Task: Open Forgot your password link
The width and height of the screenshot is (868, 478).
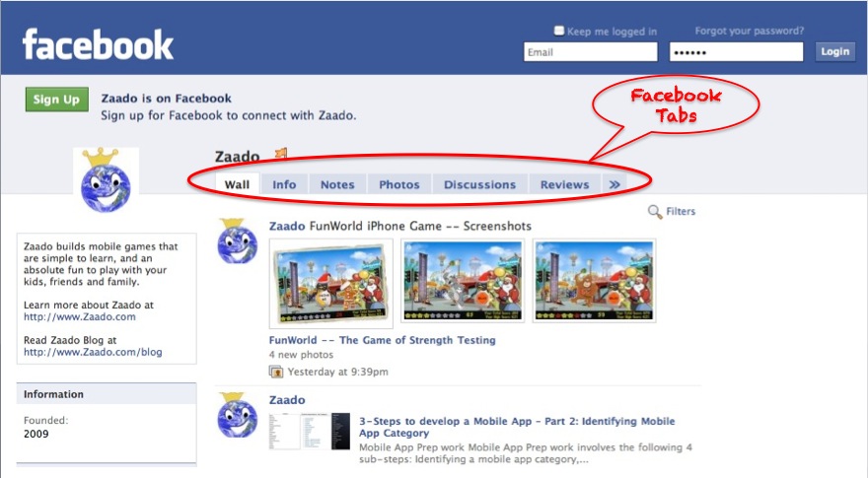Action: coord(750,31)
